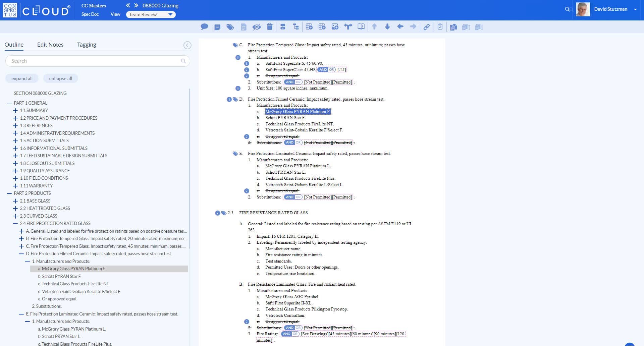The width and height of the screenshot is (644, 346).
Task: Toggle AND/OR on SaftiFirst SuperClear 45-HS line
Action: tap(326, 70)
